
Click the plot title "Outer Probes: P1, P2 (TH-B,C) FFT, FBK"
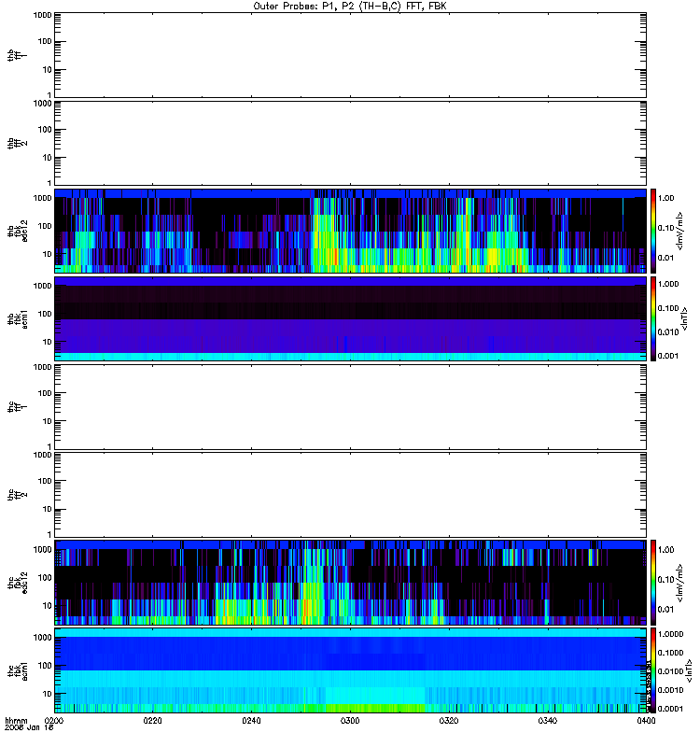(x=349, y=7)
